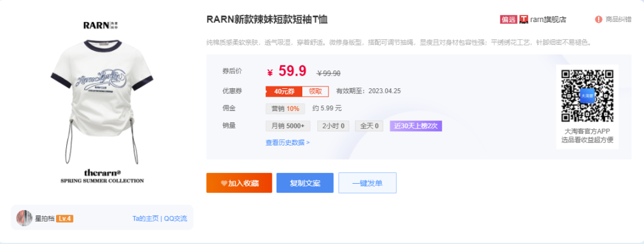Select the 全天 sales tag
The width and height of the screenshot is (644, 244).
pos(369,126)
